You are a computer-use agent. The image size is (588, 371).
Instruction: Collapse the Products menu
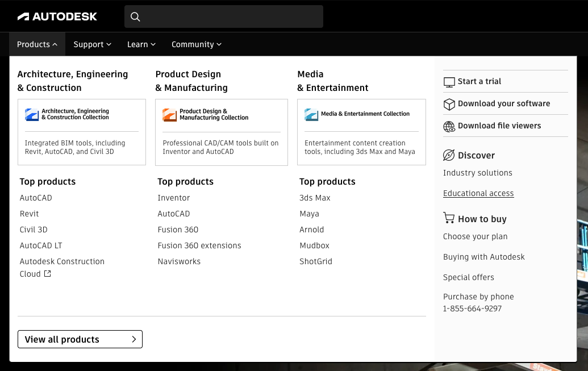[37, 44]
